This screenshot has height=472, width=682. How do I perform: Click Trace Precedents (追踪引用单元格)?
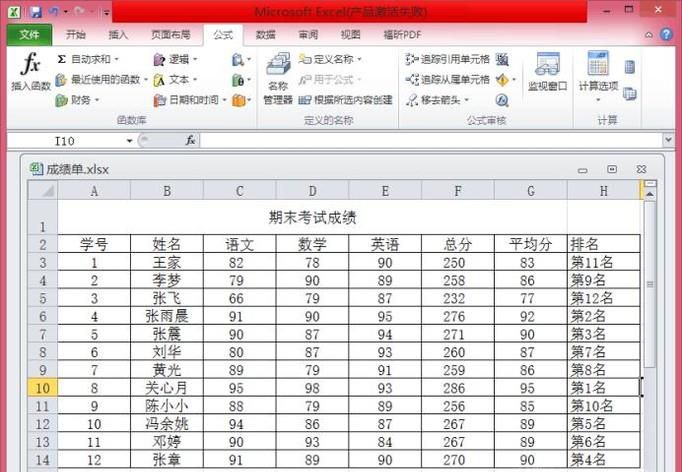[447, 60]
